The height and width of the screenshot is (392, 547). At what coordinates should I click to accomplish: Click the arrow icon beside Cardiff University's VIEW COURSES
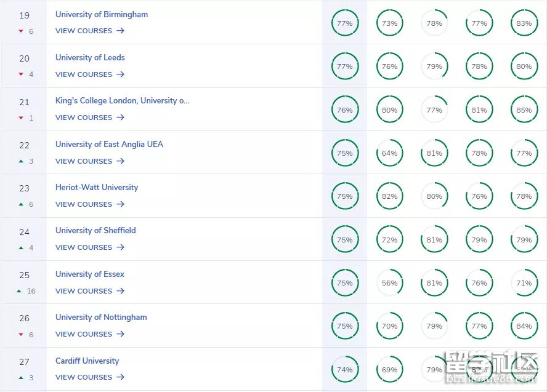(120, 377)
